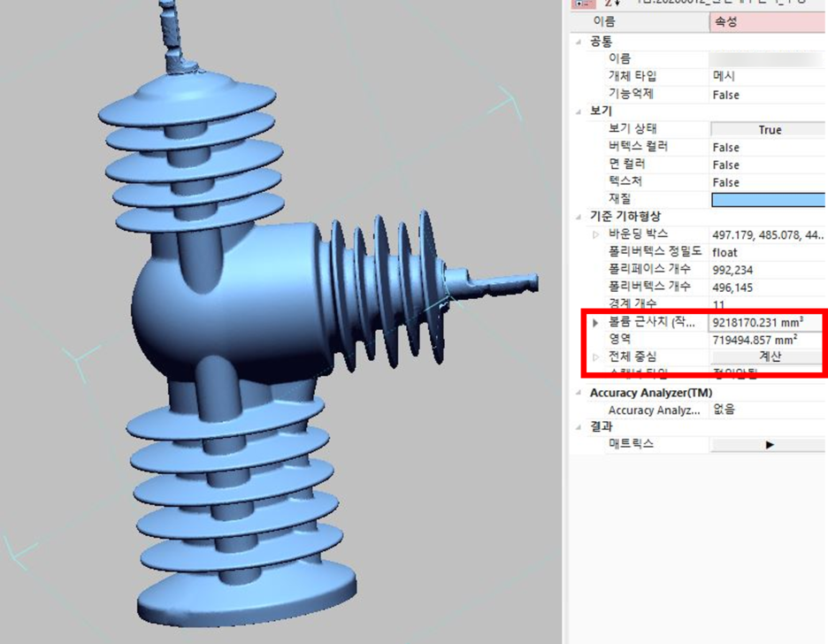Collapse the 기준 기하형상 section
Image resolution: width=828 pixels, height=644 pixels.
coord(579,217)
